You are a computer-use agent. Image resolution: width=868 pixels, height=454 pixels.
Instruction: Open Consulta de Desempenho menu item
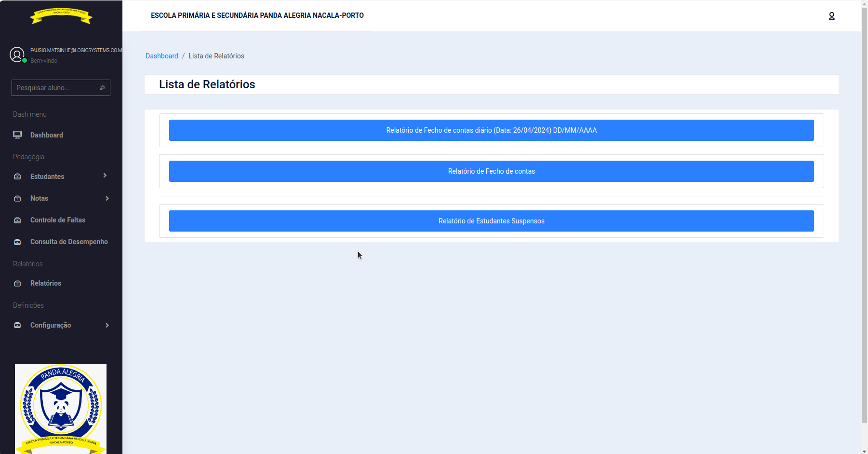coord(69,242)
